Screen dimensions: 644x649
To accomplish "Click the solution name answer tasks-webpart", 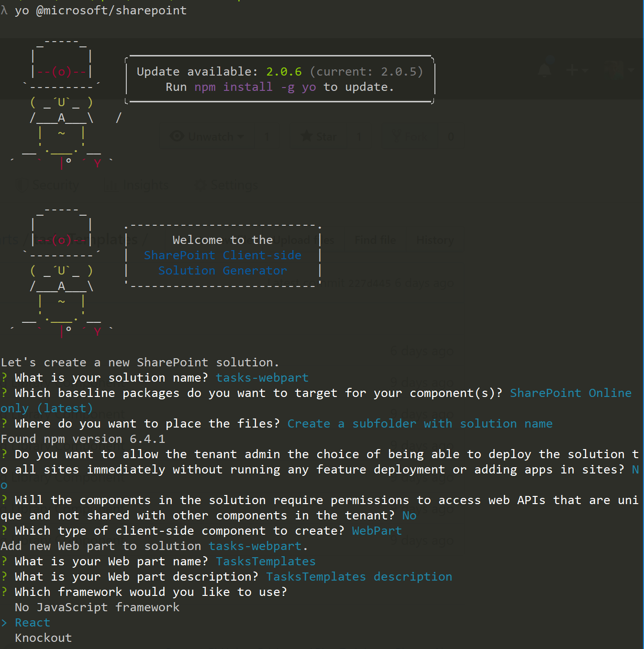I will 262,378.
